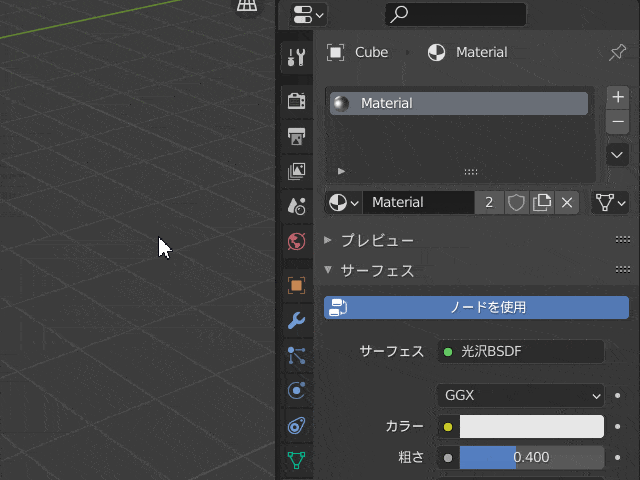
Task: Expand the material list filter triangle
Action: pos(341,171)
